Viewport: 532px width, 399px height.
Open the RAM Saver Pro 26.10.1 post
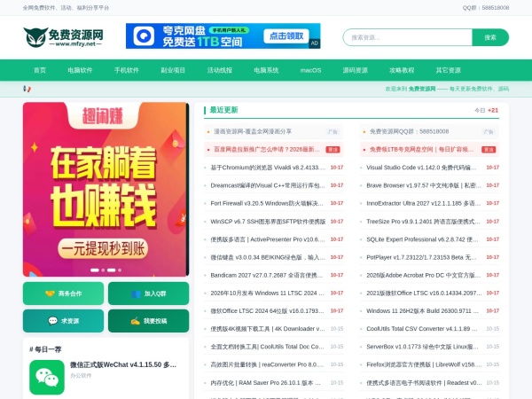[266, 383]
